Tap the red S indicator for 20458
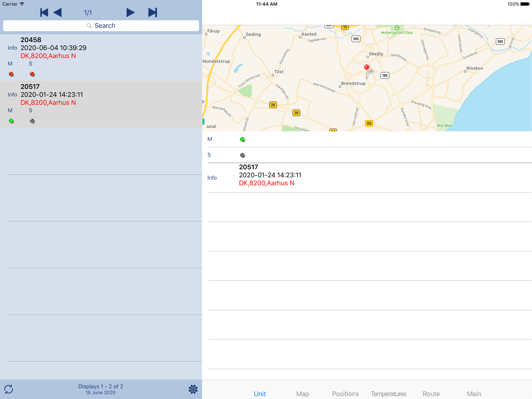 [x=32, y=74]
